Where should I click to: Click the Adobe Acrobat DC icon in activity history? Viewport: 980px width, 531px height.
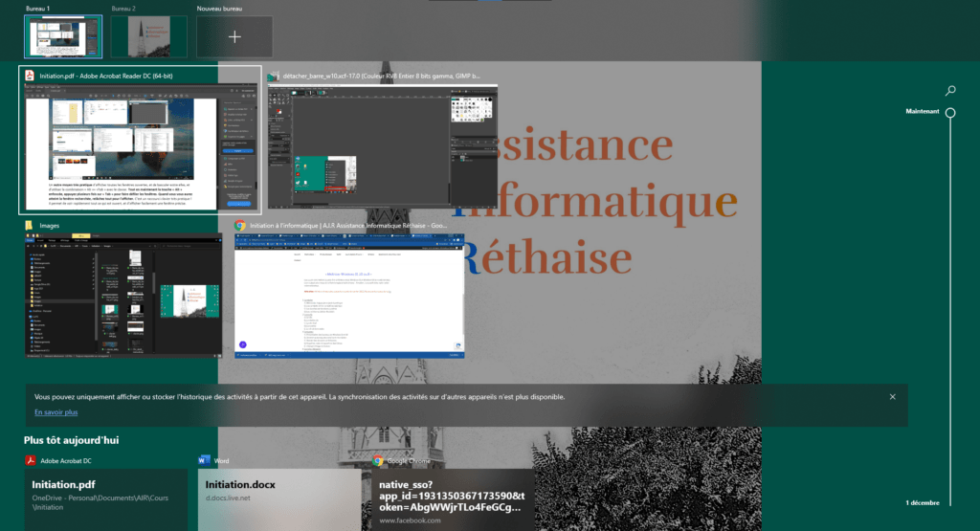click(30, 460)
